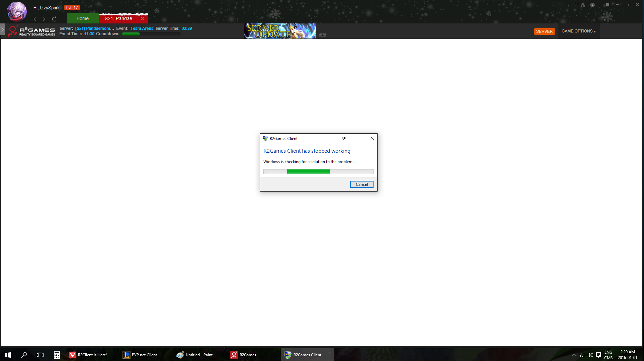Click the event countdown progress bar

tap(151, 34)
